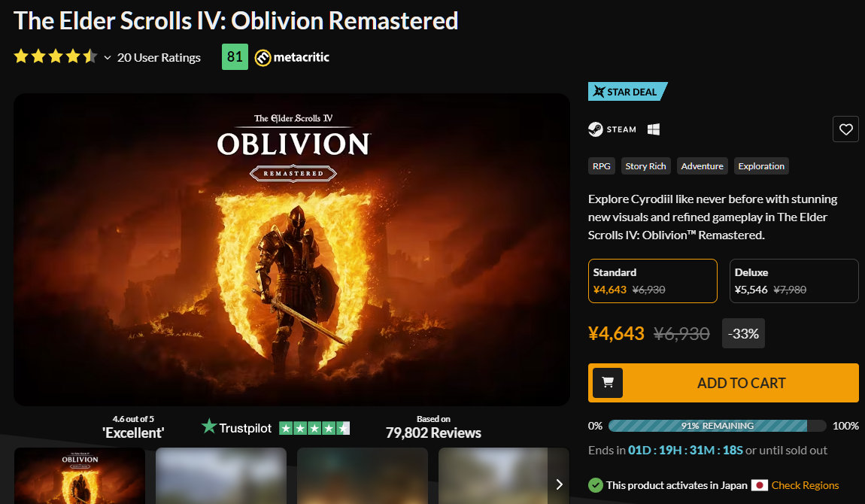Image resolution: width=865 pixels, height=504 pixels.
Task: Click the Windows OS icon
Action: coord(653,129)
